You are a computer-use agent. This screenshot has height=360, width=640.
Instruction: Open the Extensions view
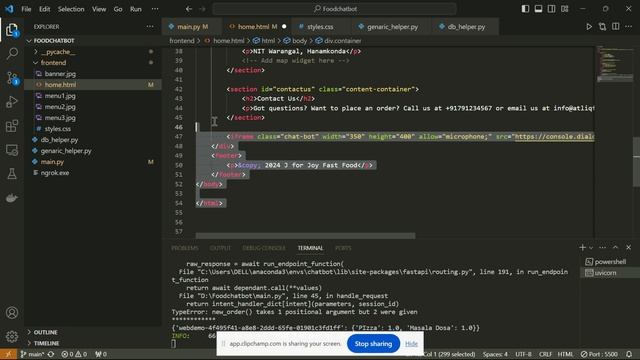tap(12, 126)
